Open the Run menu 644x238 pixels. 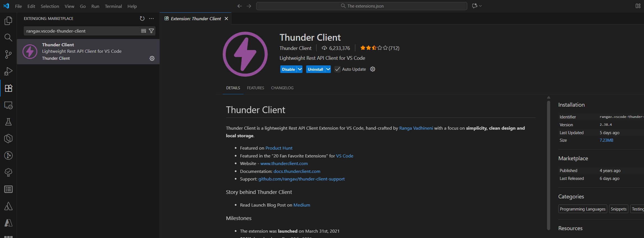click(95, 6)
